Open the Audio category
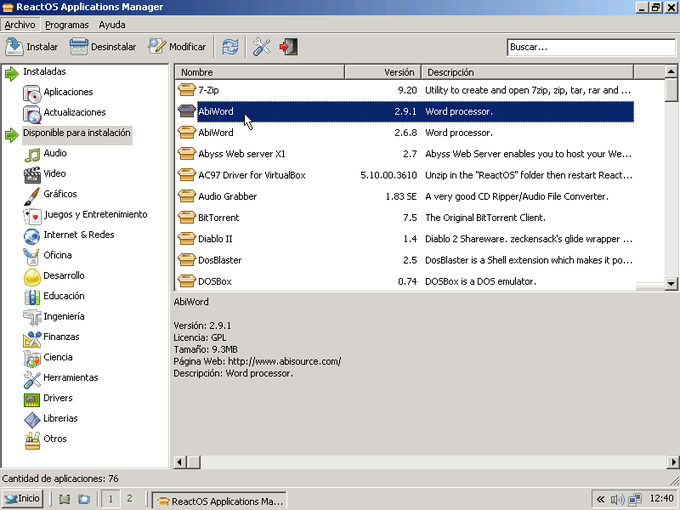680x510 pixels. click(x=55, y=153)
